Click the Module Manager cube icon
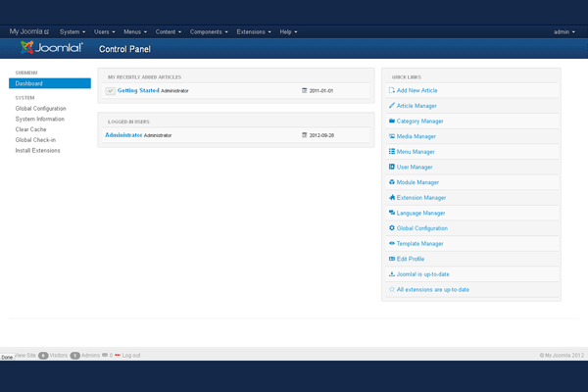Image resolution: width=588 pixels, height=392 pixels. click(x=391, y=182)
